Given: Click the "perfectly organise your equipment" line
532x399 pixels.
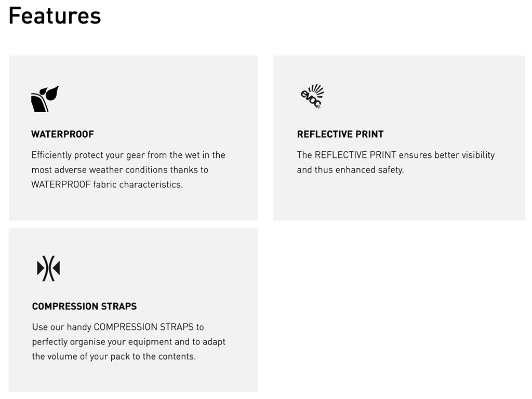Looking at the screenshot, I should (129, 342).
